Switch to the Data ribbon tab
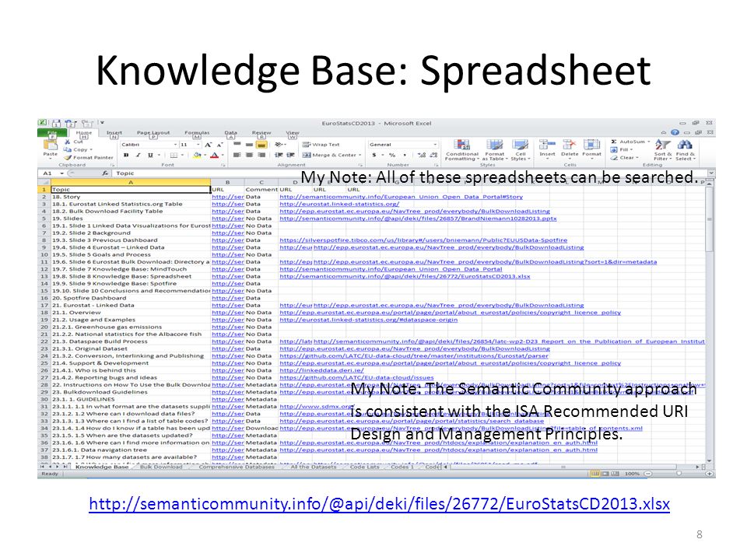The height and width of the screenshot is (560, 747). tap(230, 133)
